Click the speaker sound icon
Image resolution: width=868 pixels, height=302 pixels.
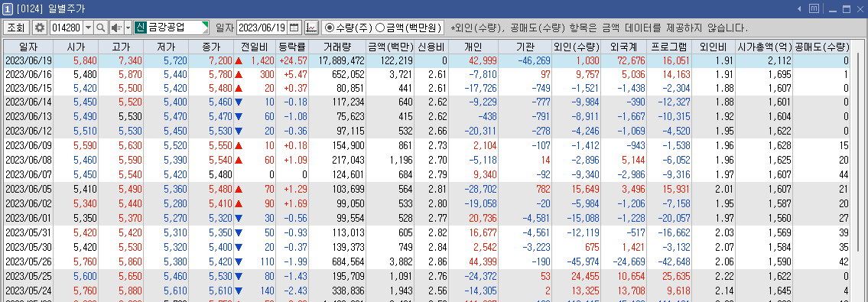click(116, 27)
